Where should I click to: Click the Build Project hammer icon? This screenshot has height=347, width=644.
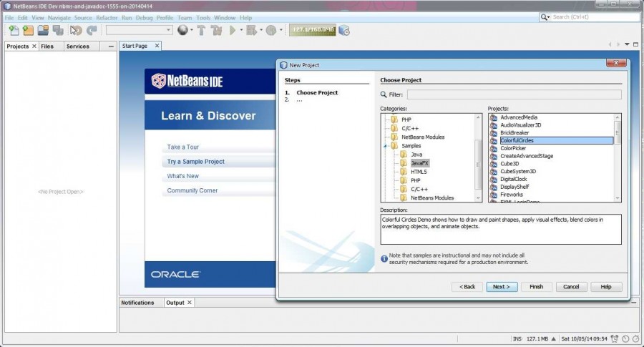(x=201, y=30)
